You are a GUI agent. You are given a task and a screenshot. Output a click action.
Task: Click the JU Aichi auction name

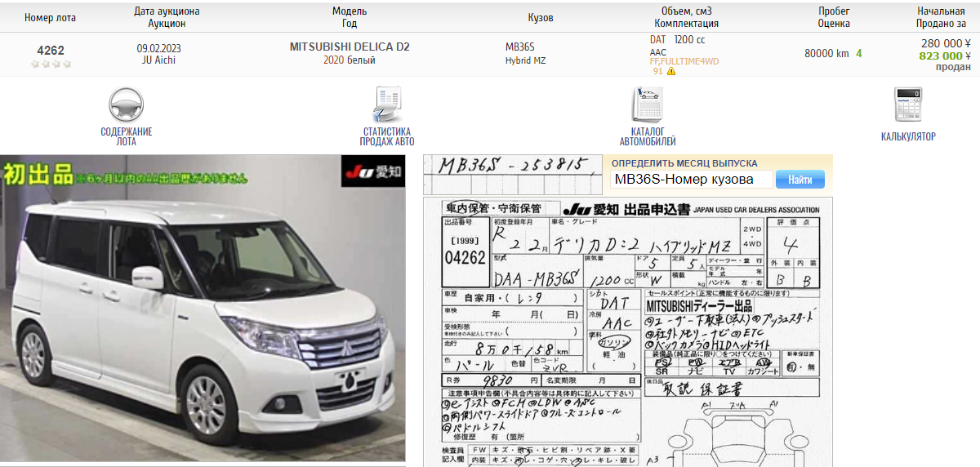tap(158, 60)
